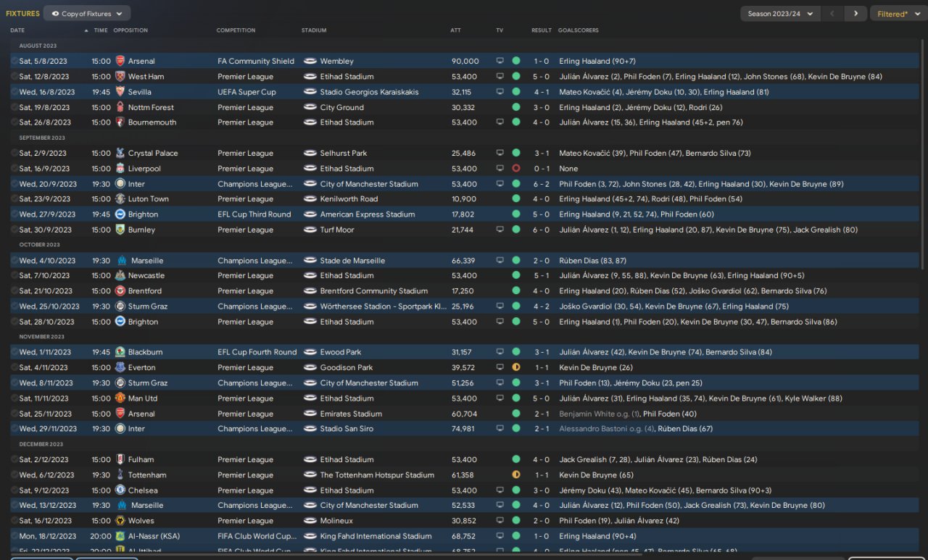Sort by the GOALSCORERS column header
The image size is (928, 560).
tap(579, 30)
